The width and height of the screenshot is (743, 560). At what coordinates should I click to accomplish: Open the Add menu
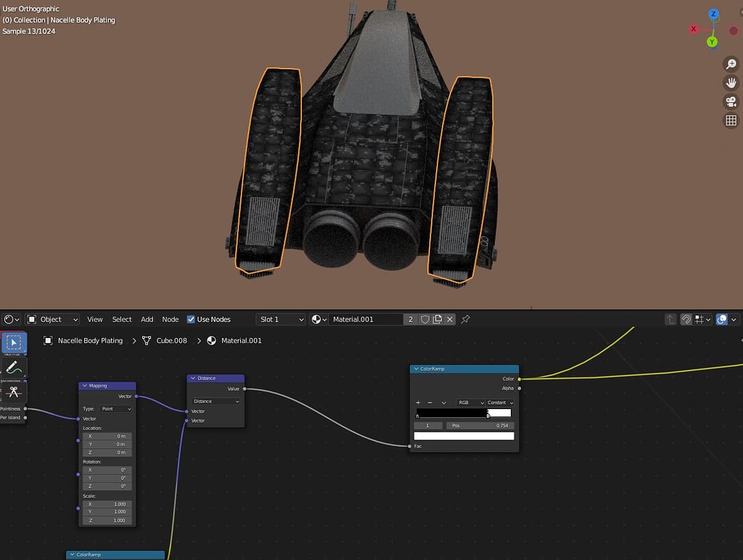[x=147, y=319]
